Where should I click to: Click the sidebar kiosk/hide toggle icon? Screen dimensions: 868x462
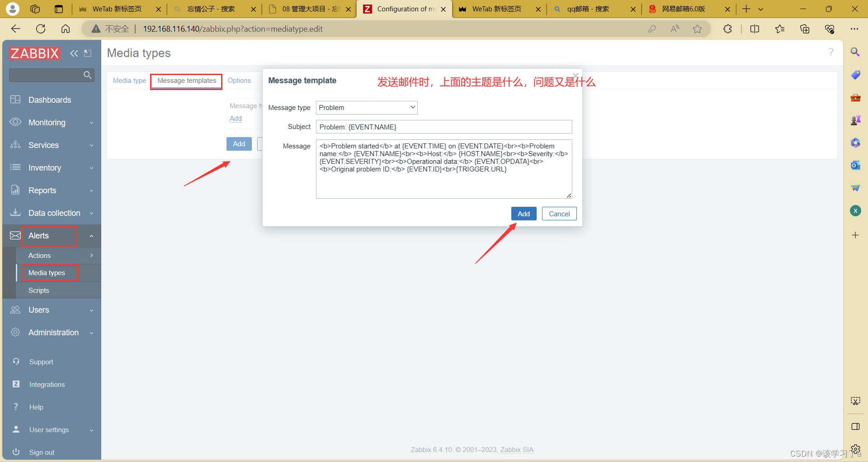[x=88, y=53]
